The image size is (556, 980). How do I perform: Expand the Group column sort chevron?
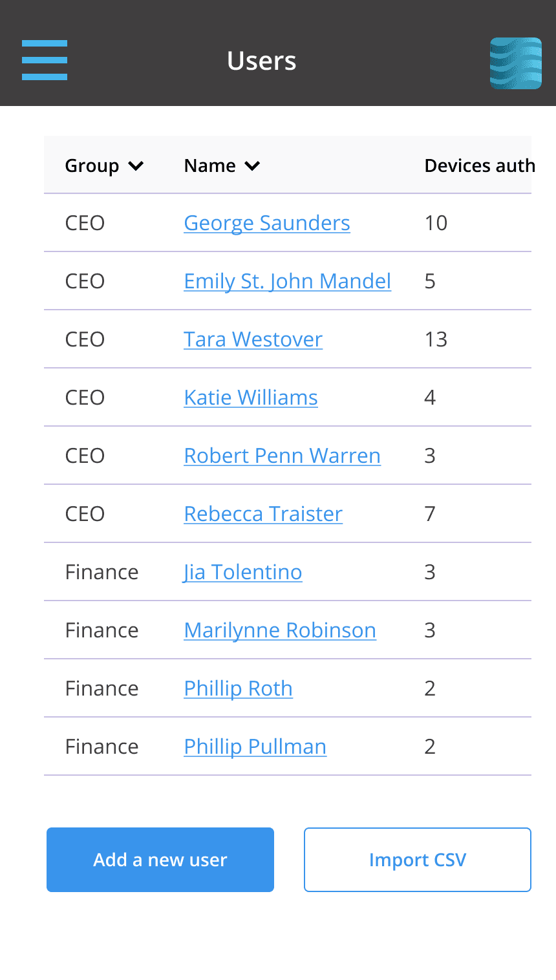coord(136,166)
